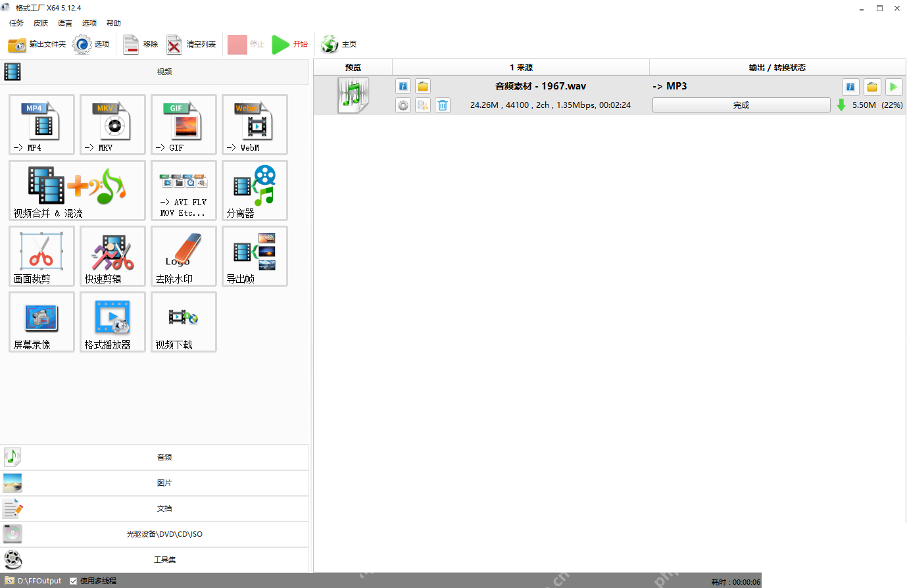Image resolution: width=907 pixels, height=588 pixels.
Task: Choose the -> GIF conversion icon
Action: click(184, 125)
